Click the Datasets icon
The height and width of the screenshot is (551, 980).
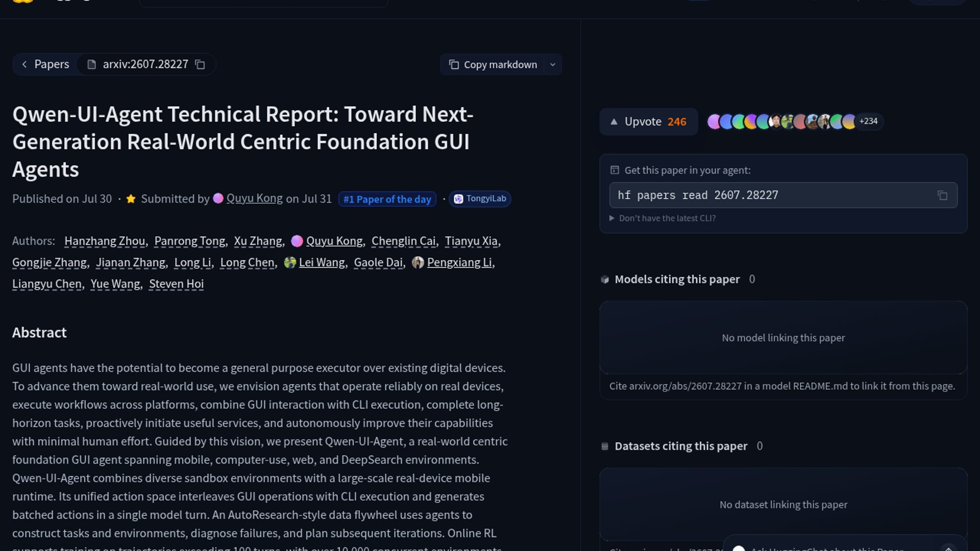pos(605,446)
